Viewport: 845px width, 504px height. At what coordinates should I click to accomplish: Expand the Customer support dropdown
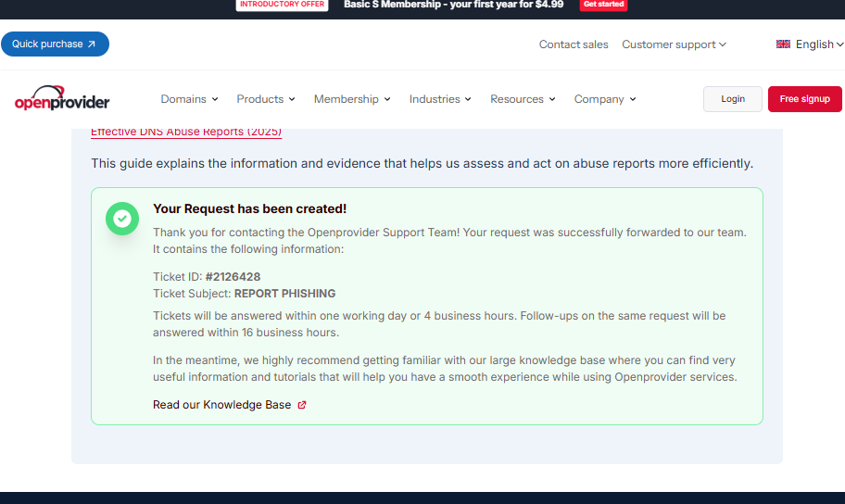tap(674, 44)
